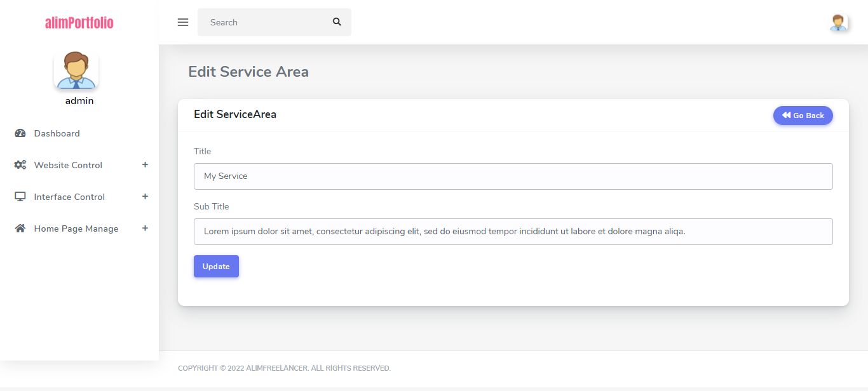Screen dimensions: 868x391
Task: Select the Website Control menu label
Action: pyautogui.click(x=68, y=165)
